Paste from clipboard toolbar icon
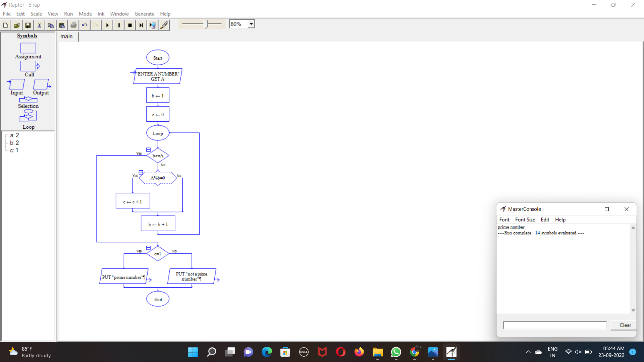The height and width of the screenshot is (362, 644). tap(62, 25)
